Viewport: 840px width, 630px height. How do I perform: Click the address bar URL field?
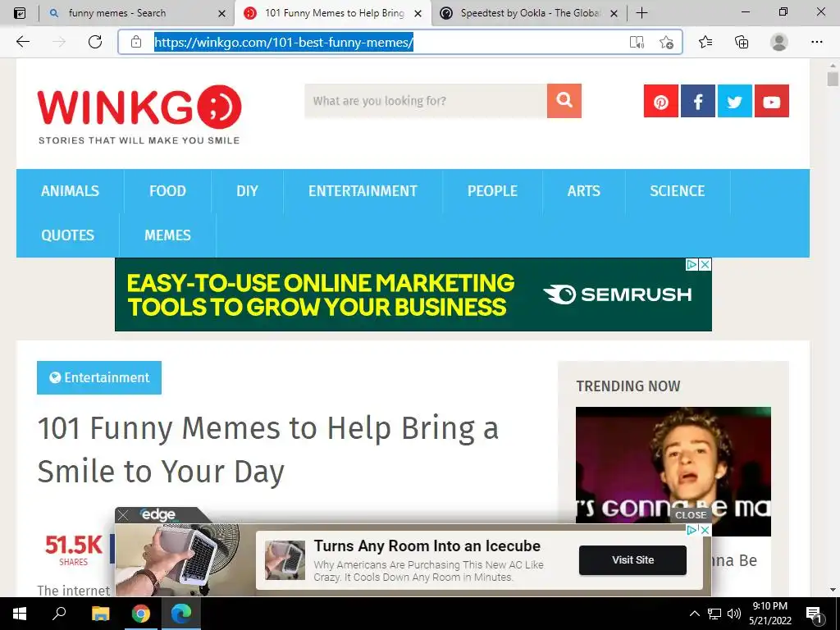tap(400, 42)
